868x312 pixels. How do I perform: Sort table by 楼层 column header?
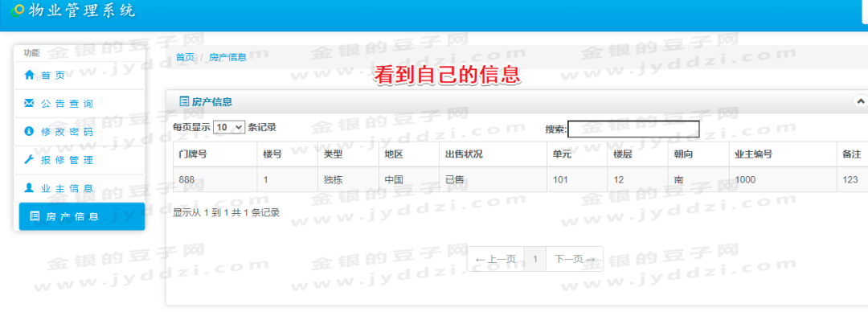[637, 154]
